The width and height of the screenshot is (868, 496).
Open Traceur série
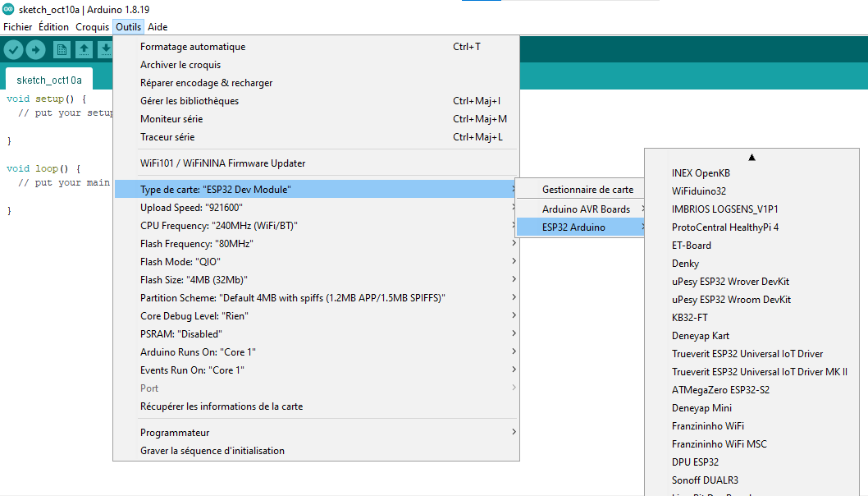[x=316, y=137]
